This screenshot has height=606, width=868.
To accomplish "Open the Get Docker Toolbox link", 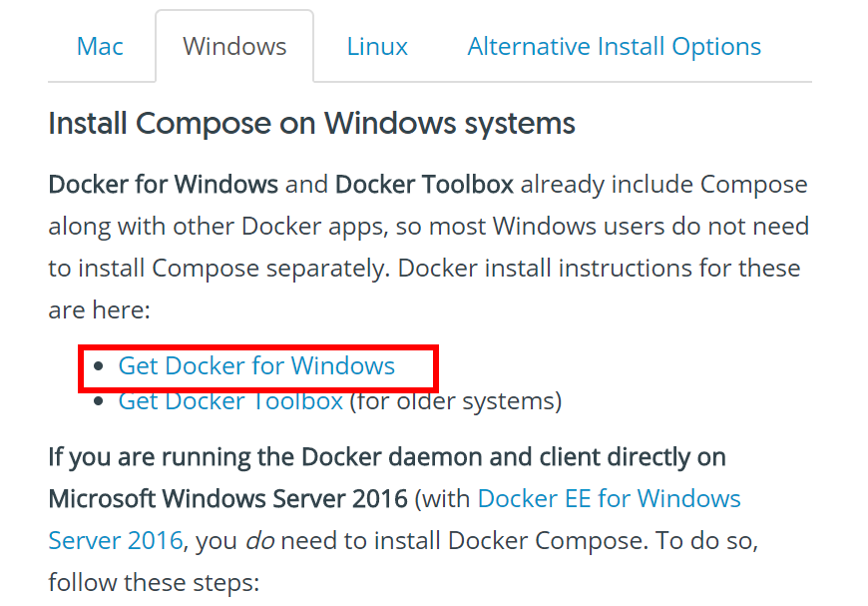I will coord(230,401).
